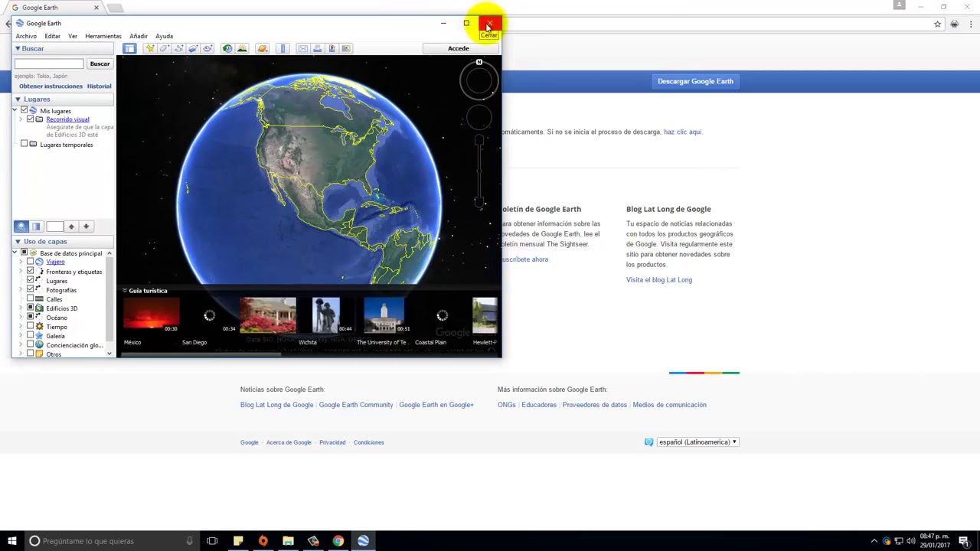
Task: Disable Fronteras y etiquetas layer checkbox
Action: 31,271
